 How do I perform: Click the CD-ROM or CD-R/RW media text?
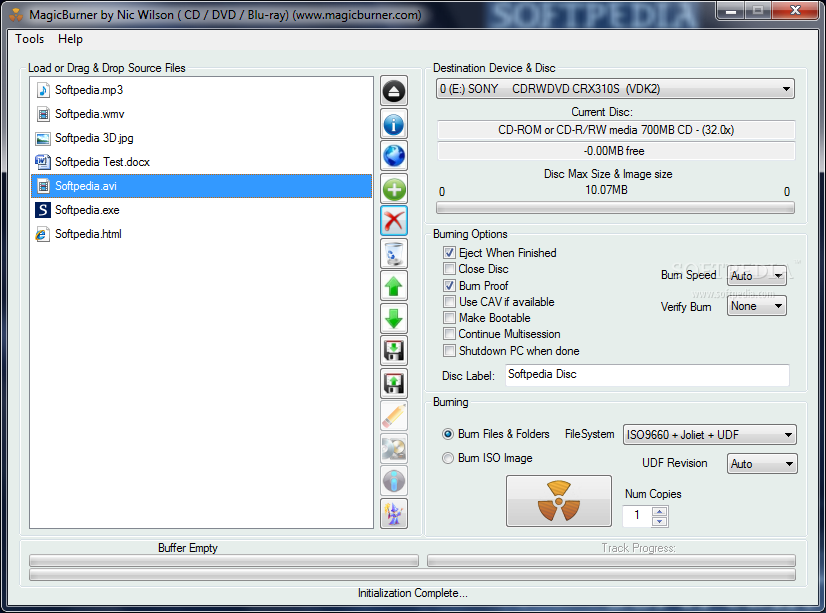[x=616, y=130]
